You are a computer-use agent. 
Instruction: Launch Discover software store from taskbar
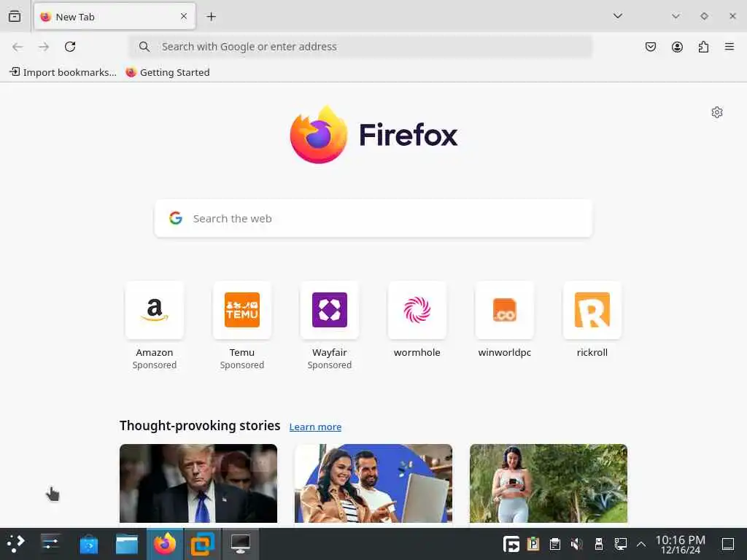pyautogui.click(x=88, y=544)
